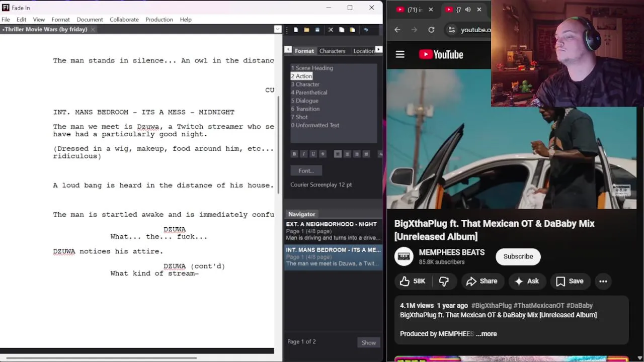Save the video to a playlist

pyautogui.click(x=570, y=281)
